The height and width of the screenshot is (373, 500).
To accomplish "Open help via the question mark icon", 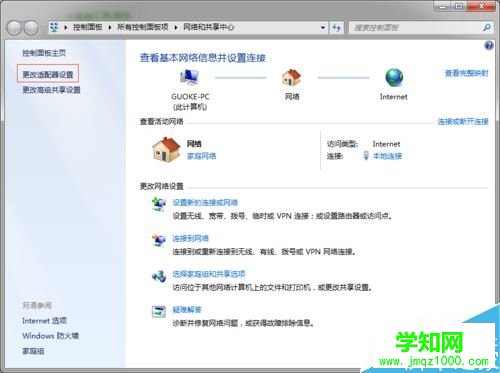I will click(489, 45).
